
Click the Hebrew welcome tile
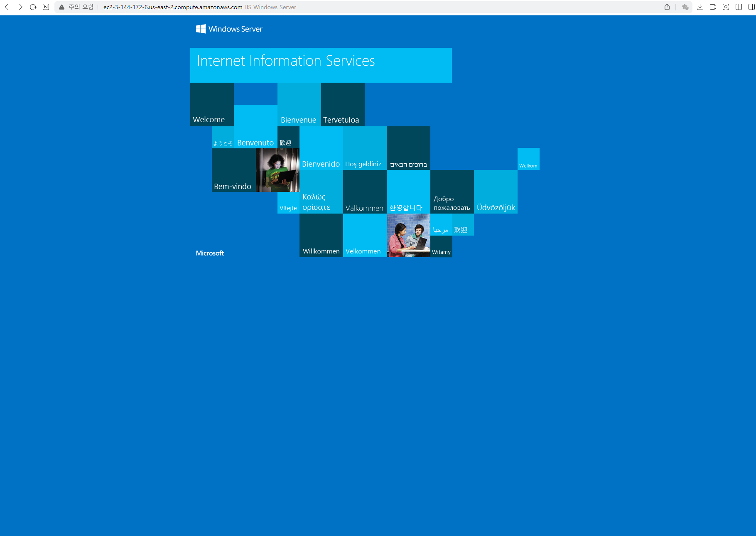tap(408, 148)
